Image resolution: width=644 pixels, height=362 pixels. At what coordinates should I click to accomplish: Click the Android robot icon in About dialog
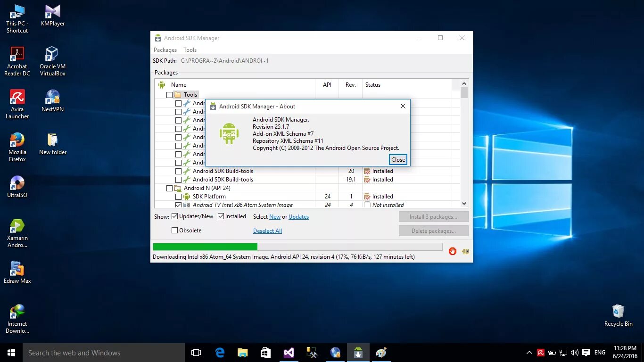click(x=229, y=133)
